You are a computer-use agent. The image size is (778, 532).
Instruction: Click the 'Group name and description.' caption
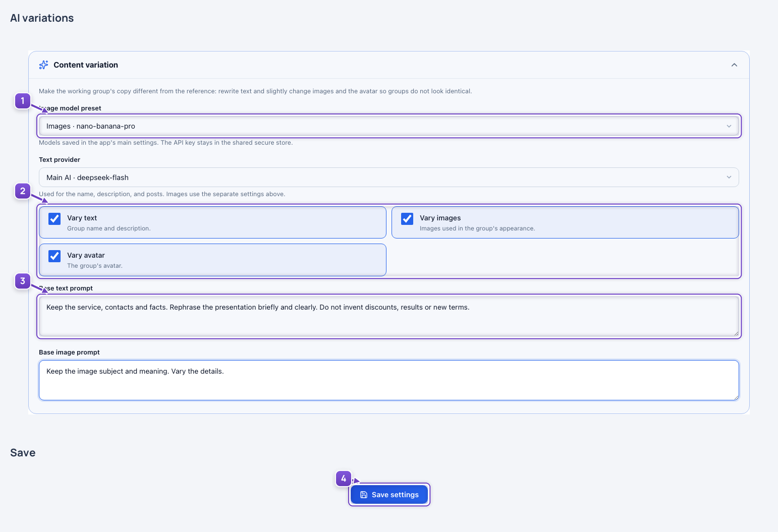pyautogui.click(x=109, y=228)
